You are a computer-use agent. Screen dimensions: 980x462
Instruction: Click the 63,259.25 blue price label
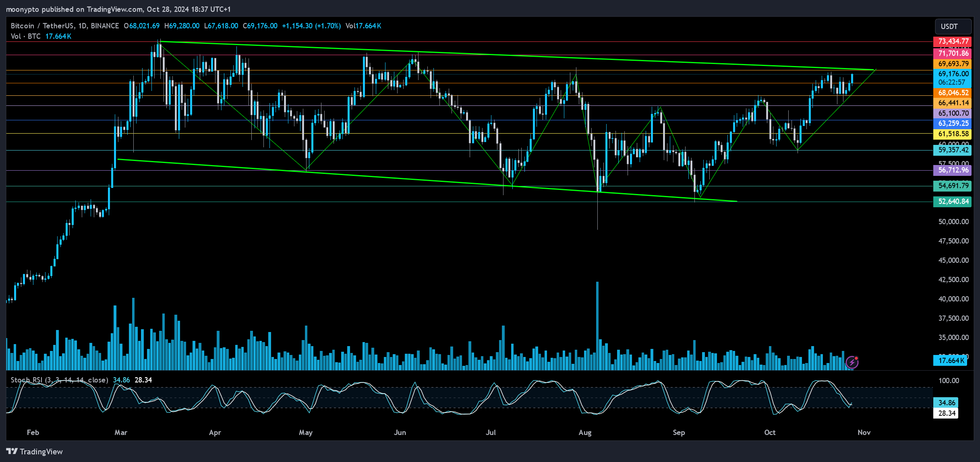pos(953,124)
